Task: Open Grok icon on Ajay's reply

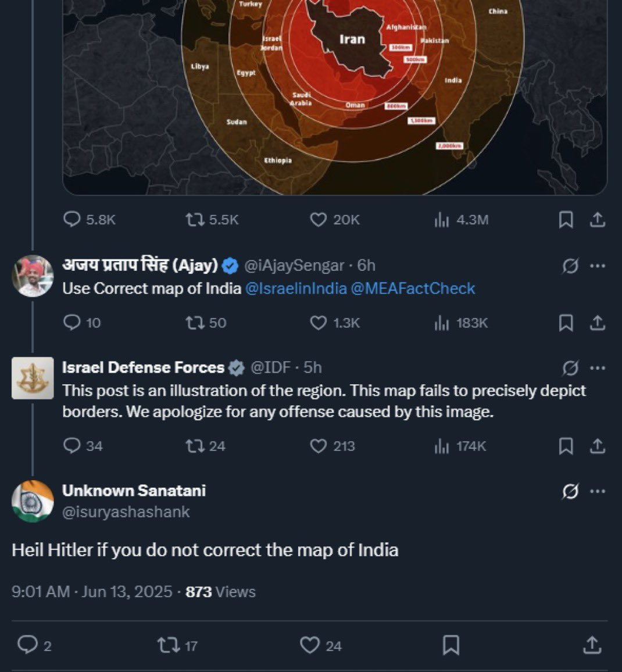Action: pyautogui.click(x=570, y=266)
